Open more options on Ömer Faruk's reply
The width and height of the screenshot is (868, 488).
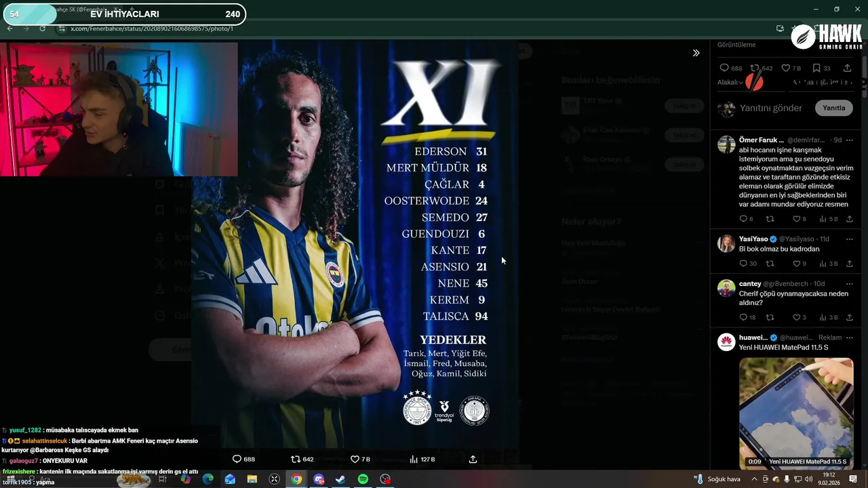point(849,140)
